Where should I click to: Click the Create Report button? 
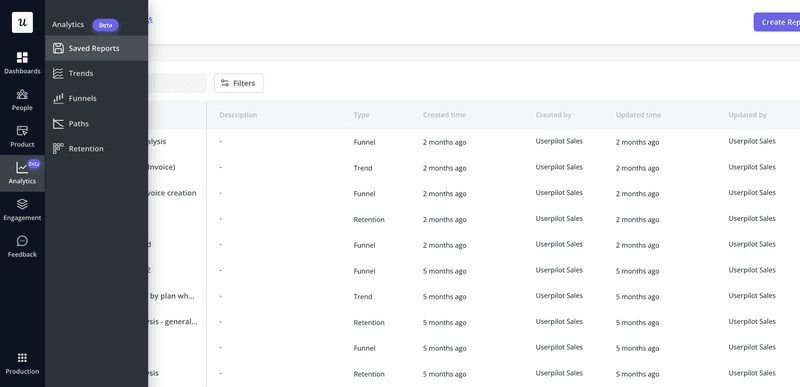click(x=777, y=22)
